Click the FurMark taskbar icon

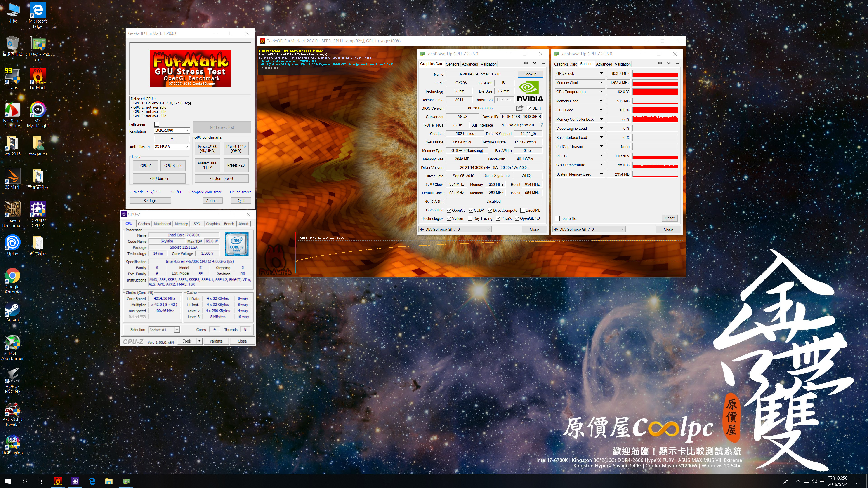tap(58, 481)
